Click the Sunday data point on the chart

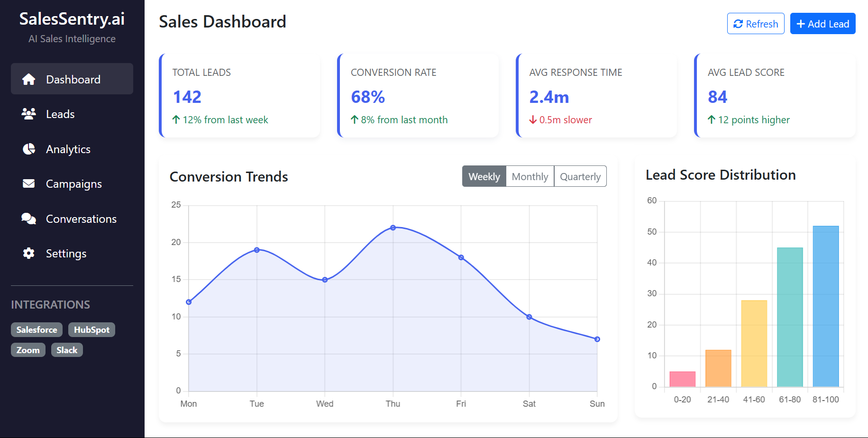tap(597, 339)
